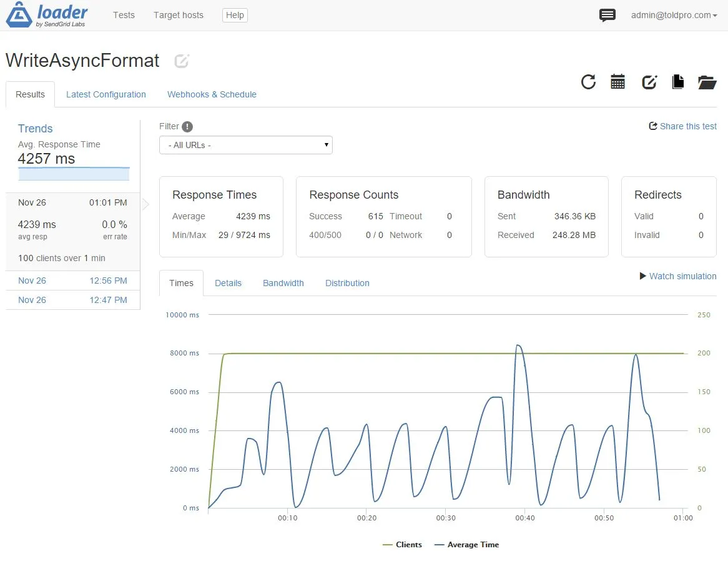The height and width of the screenshot is (561, 728).
Task: Switch to the Latest Configuration tab
Action: click(x=106, y=94)
